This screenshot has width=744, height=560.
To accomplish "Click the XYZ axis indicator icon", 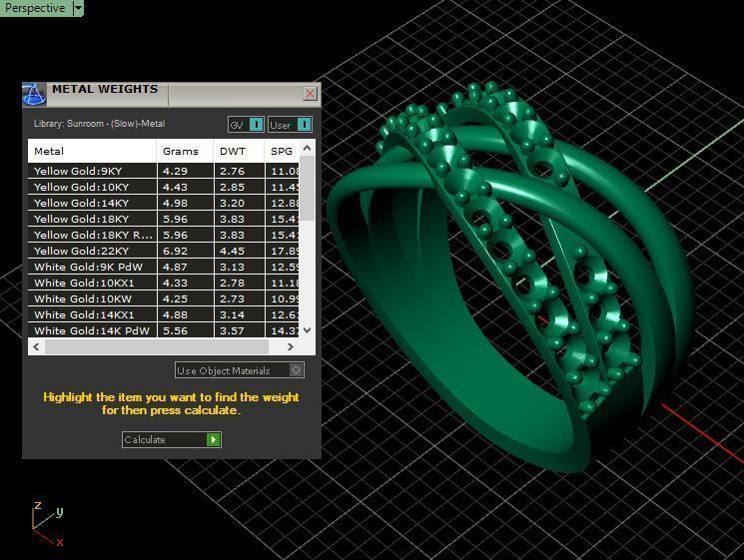I will click(x=47, y=523).
